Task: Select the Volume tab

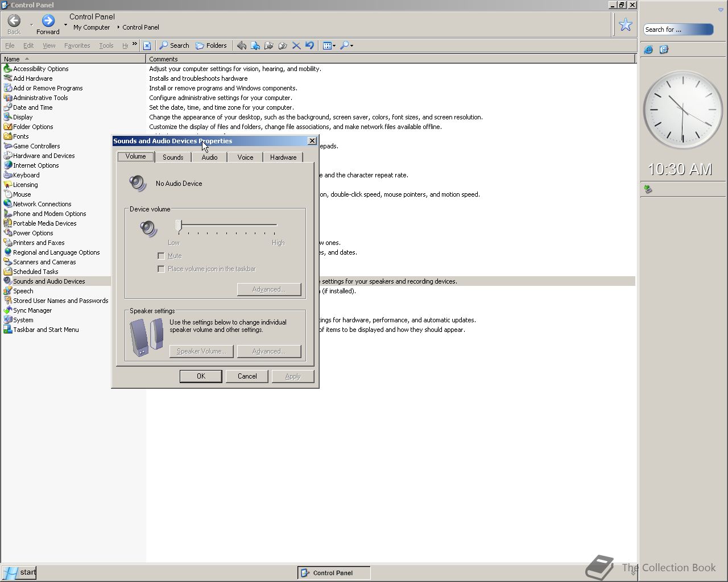Action: click(x=135, y=156)
